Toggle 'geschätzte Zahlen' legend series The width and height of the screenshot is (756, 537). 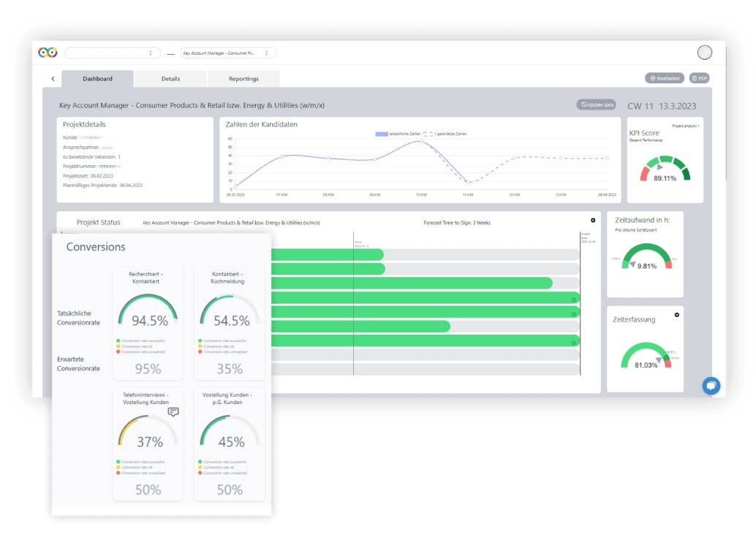tap(446, 134)
